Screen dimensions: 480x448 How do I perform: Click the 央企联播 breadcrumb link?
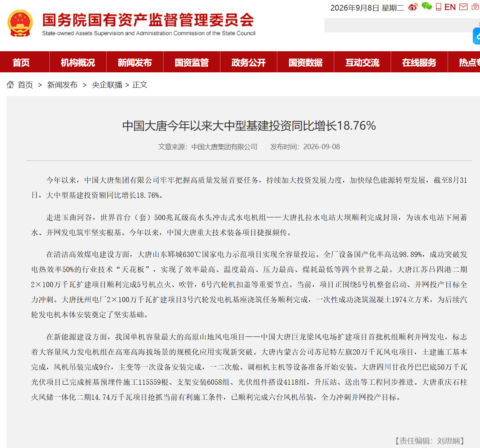(x=107, y=85)
